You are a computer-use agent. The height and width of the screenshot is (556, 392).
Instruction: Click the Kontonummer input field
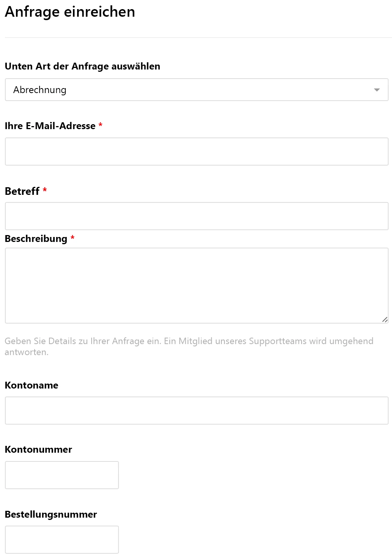62,475
